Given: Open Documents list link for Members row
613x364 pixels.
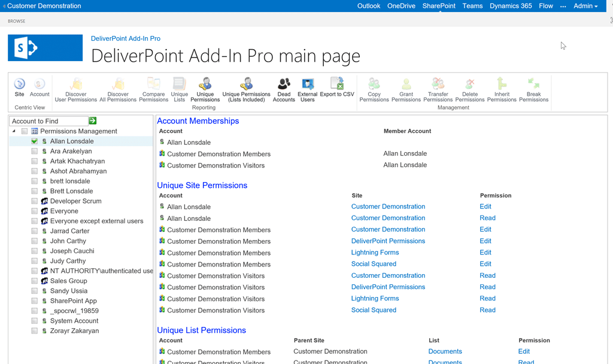Looking at the screenshot, I should [x=445, y=351].
